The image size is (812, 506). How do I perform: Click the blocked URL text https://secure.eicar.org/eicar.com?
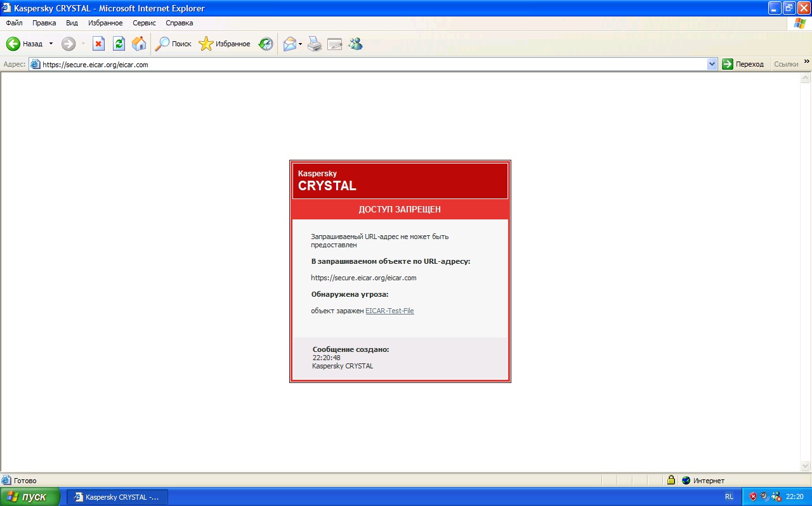(x=363, y=278)
